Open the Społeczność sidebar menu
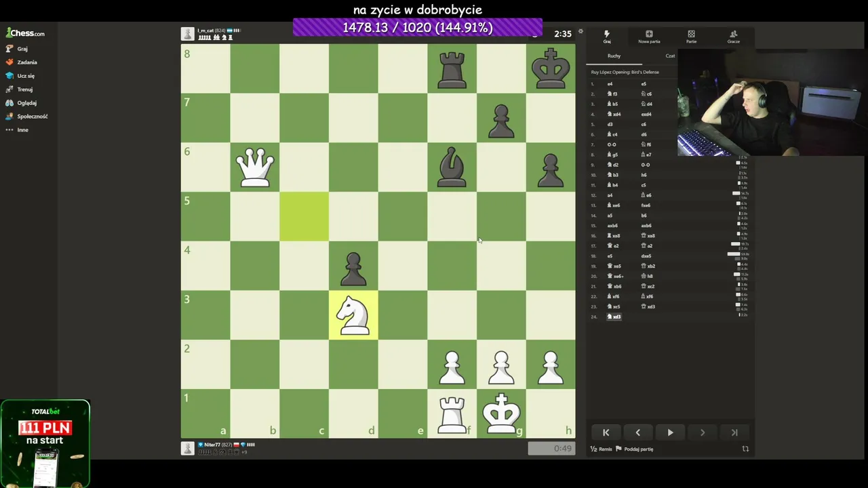This screenshot has height=488, width=868. pyautogui.click(x=27, y=117)
